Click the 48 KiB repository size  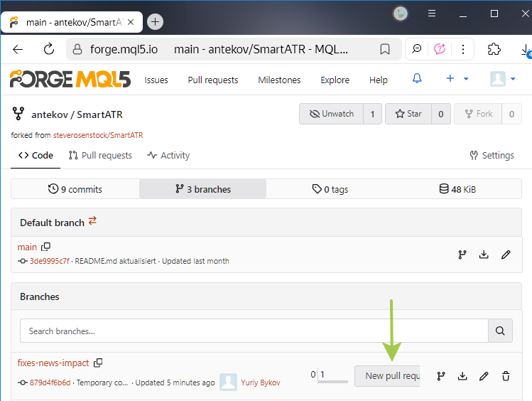tap(457, 189)
